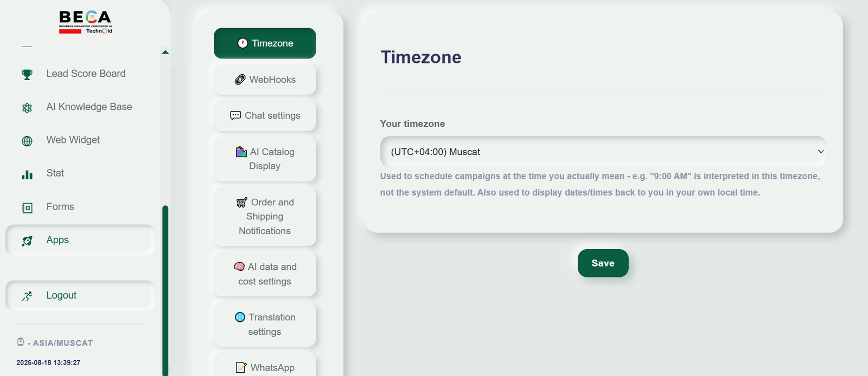
Task: Click the AI Knowledge Base atom icon
Action: click(x=27, y=108)
